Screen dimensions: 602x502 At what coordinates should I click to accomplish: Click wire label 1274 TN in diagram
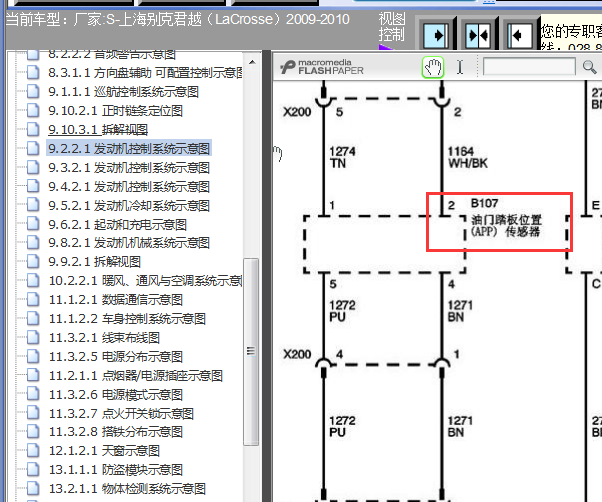click(x=342, y=157)
